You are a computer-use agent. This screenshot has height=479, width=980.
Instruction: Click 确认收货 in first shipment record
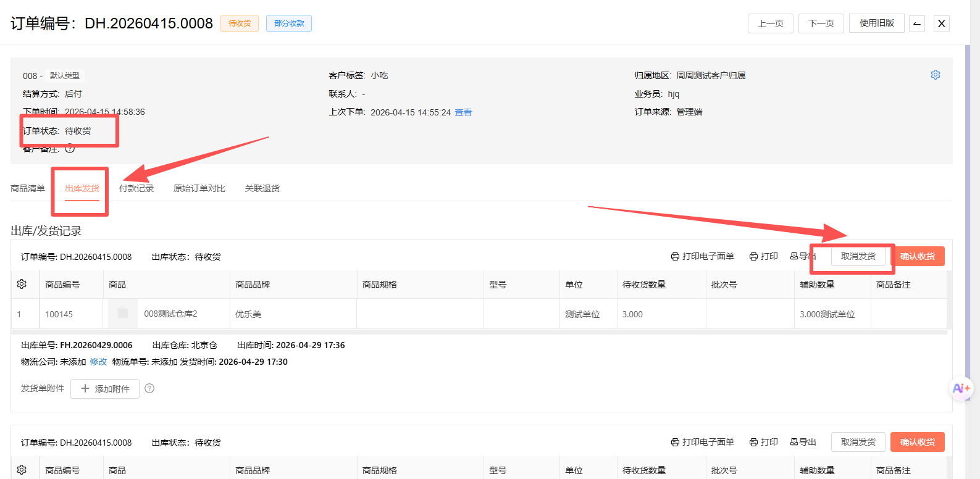point(918,256)
